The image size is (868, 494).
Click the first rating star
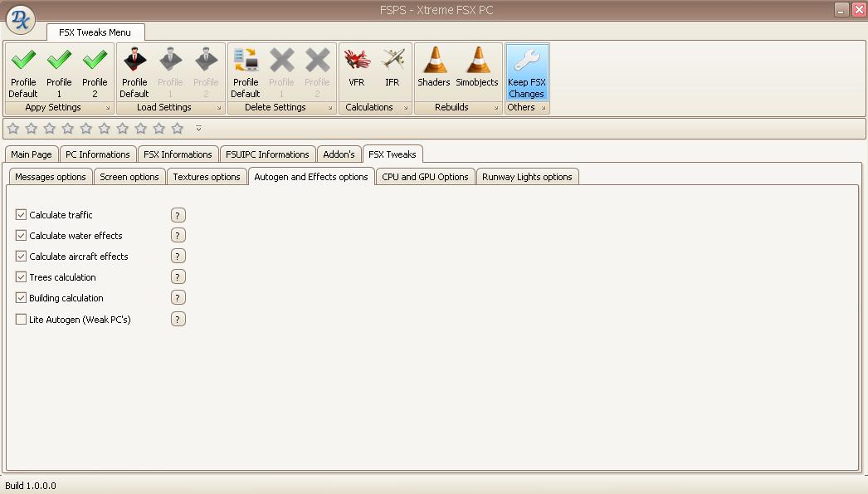[13, 129]
